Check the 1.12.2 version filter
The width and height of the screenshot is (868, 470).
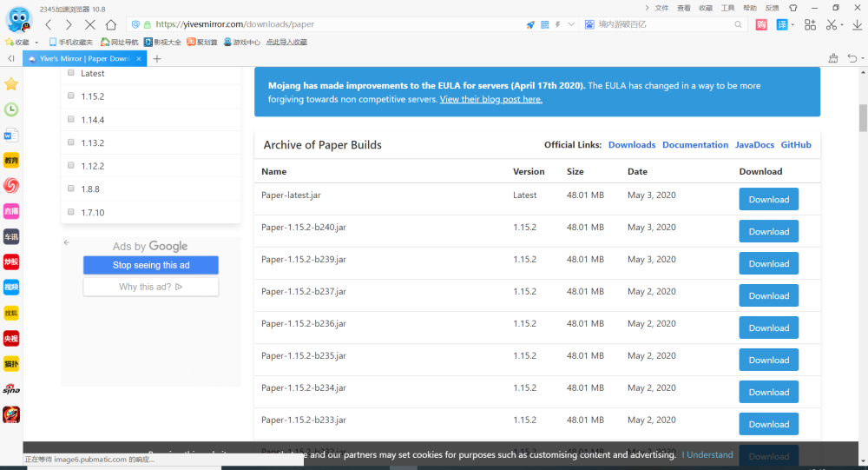(x=71, y=165)
